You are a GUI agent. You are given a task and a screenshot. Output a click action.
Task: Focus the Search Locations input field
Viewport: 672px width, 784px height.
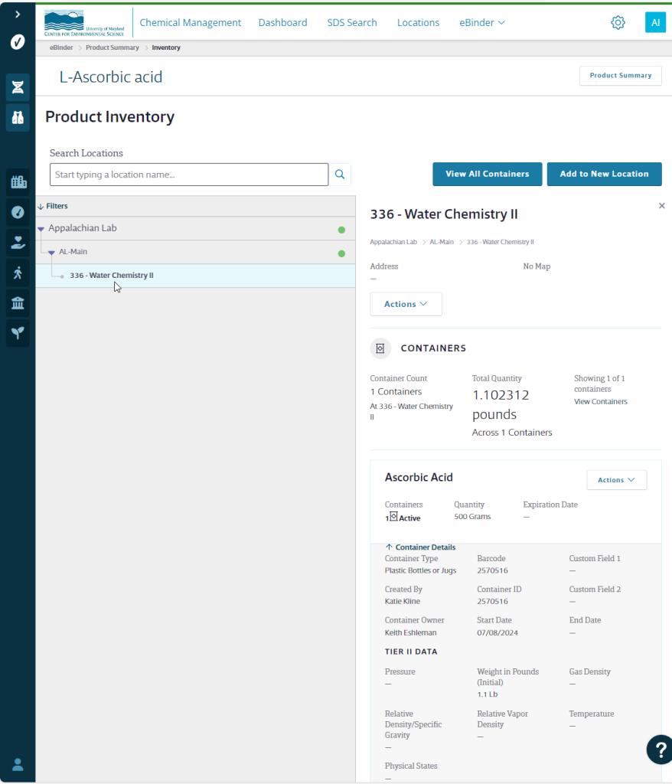click(x=189, y=175)
